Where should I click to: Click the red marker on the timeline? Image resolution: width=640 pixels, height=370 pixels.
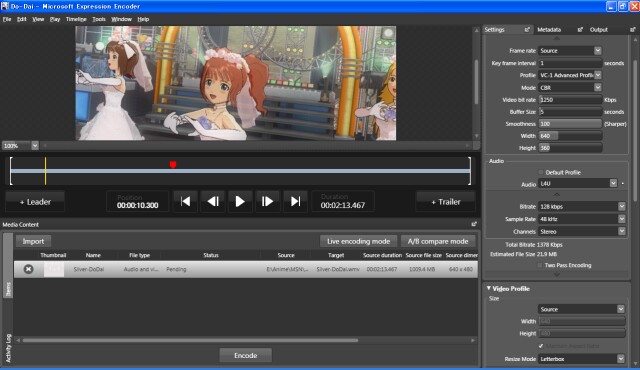(x=173, y=164)
